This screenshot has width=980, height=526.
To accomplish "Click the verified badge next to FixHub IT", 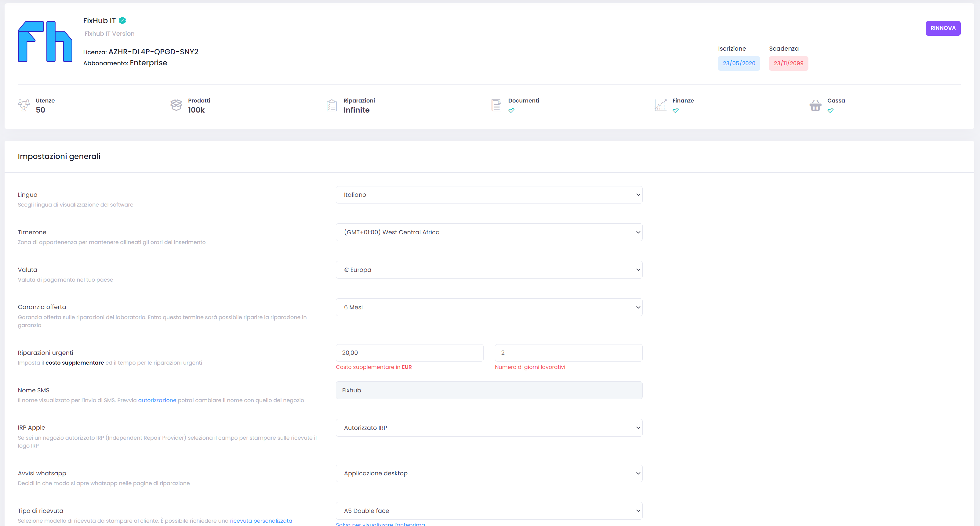I will [x=122, y=20].
